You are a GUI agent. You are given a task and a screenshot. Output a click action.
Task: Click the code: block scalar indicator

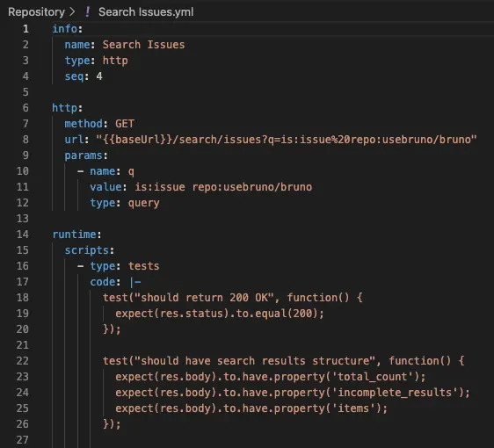click(x=135, y=282)
